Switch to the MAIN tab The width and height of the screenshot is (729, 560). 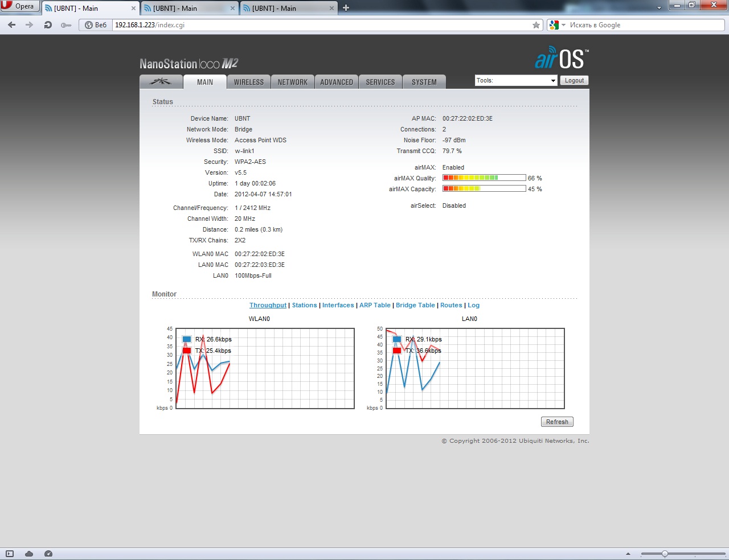point(205,82)
